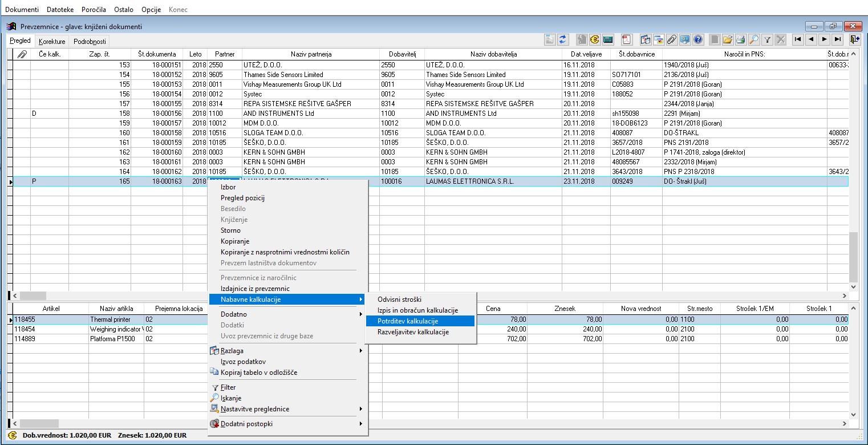Screen dimensions: 868x445
Task: Click the upper grid horizontal scrollbar thumb
Action: point(33,296)
